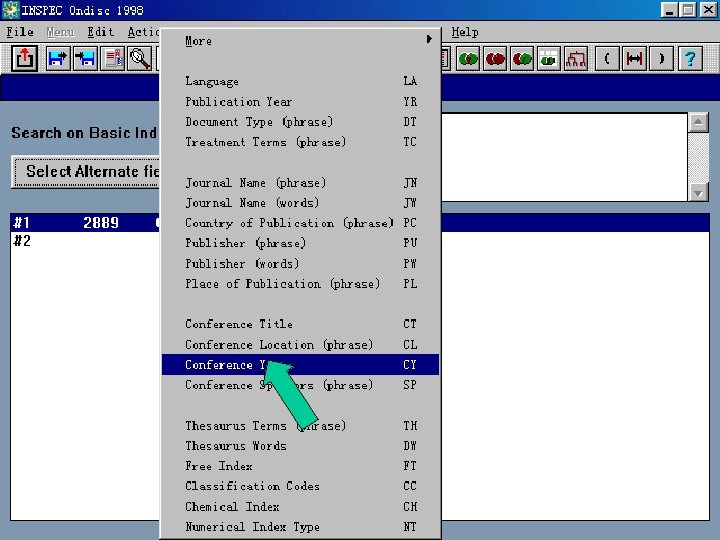Select Journal Name (phrase) JN

300,183
